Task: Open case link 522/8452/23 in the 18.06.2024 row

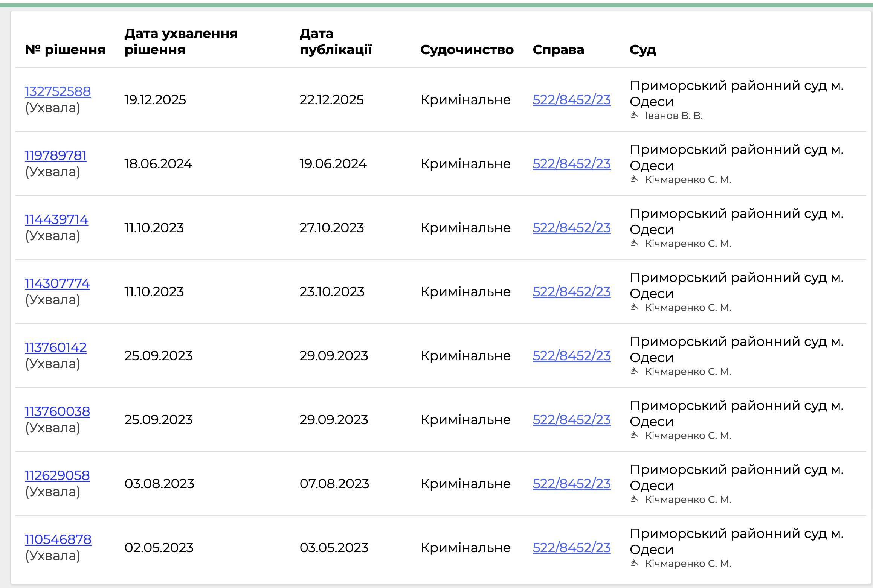Action: 572,164
